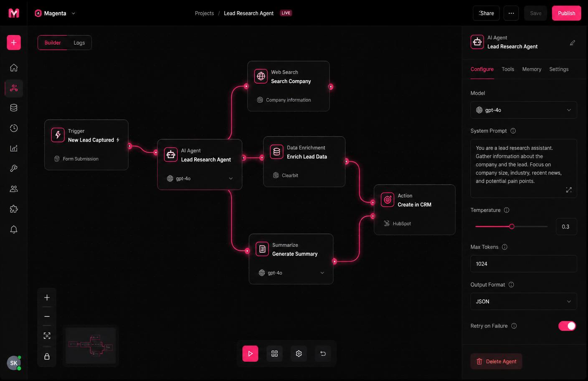This screenshot has width=588, height=381.
Task: Open the Memory tab
Action: 532,69
